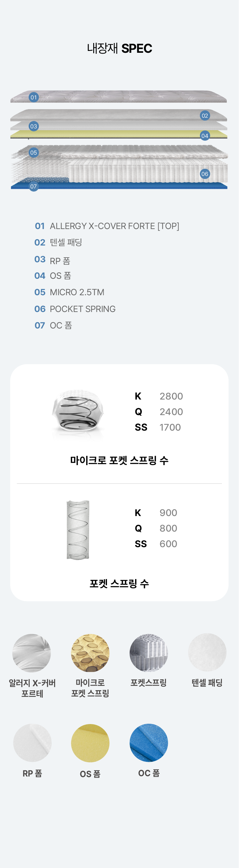Select the 알러지 X-커버 포르테 circular thumbnail
This screenshot has height=868, width=239.
pyautogui.click(x=32, y=653)
